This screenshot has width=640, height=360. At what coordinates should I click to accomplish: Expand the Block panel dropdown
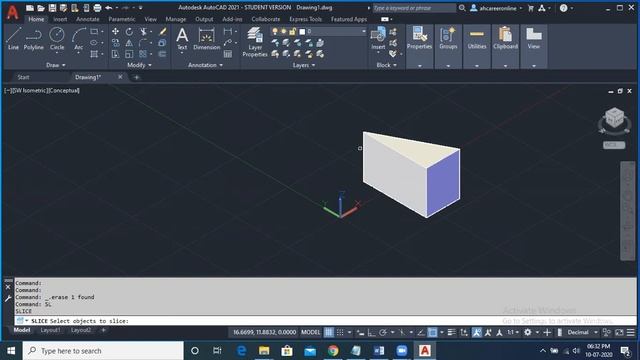click(x=387, y=65)
